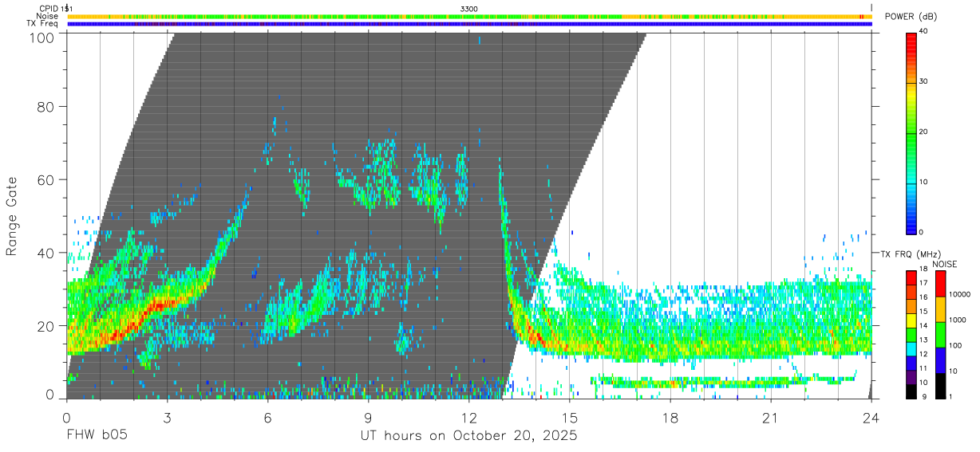Click the 18 MHz red TX FRQ swatch
Image resolution: width=980 pixels, height=452 pixels.
tap(911, 277)
